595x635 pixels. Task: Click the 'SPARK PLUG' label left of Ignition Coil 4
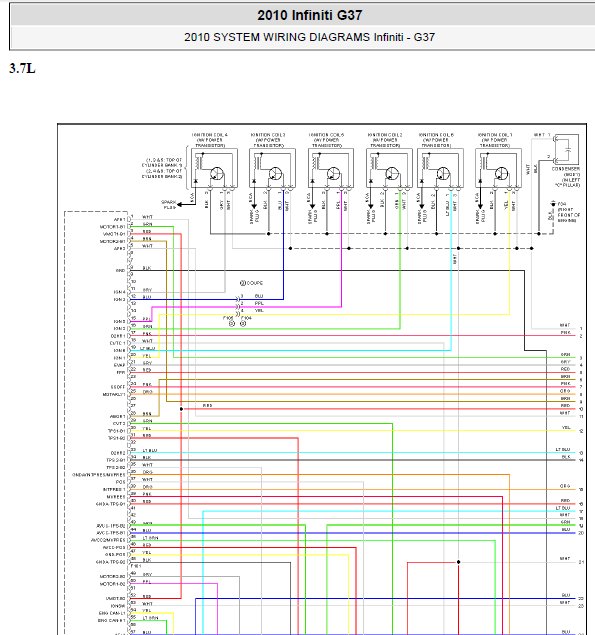point(169,205)
